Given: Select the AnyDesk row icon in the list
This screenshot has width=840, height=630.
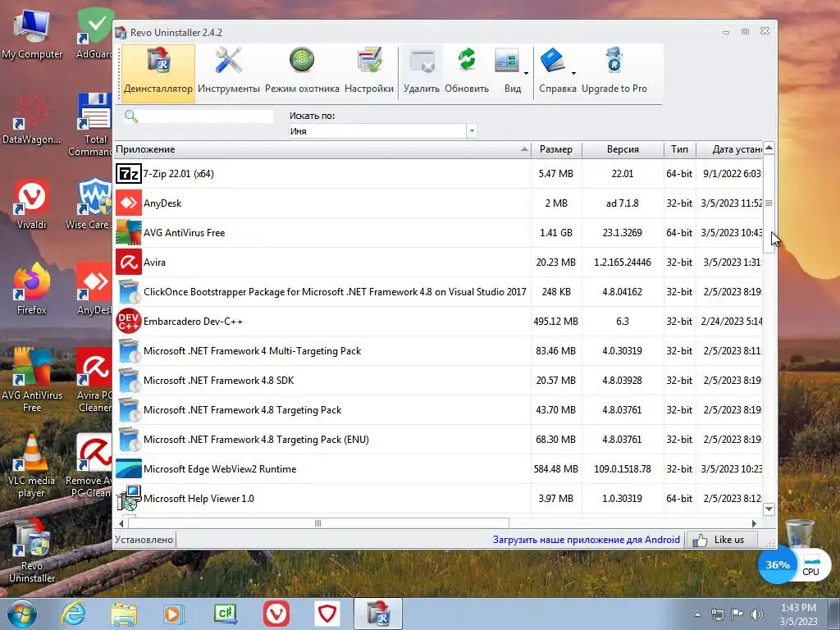Looking at the screenshot, I should (129, 203).
